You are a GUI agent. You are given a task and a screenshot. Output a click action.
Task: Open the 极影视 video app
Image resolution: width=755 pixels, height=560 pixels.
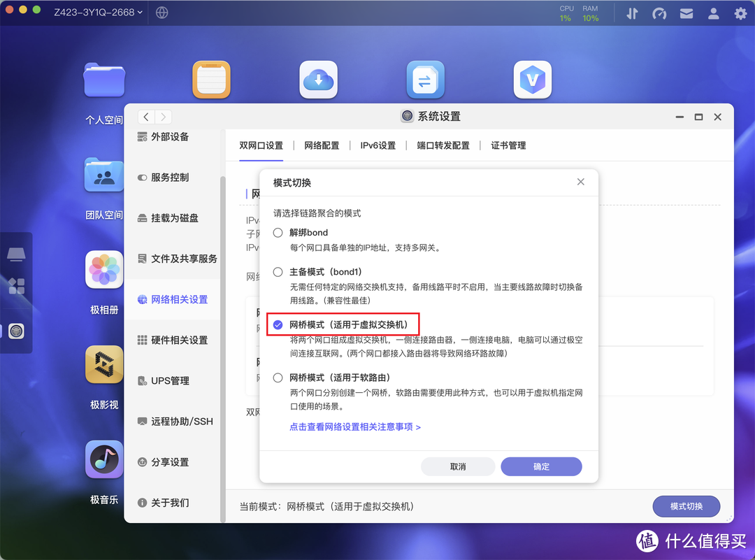(103, 364)
